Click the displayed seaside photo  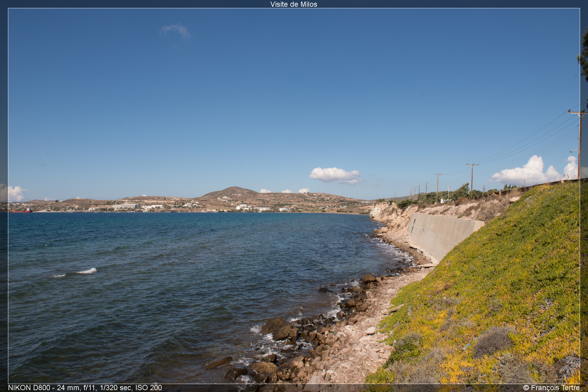point(294,196)
